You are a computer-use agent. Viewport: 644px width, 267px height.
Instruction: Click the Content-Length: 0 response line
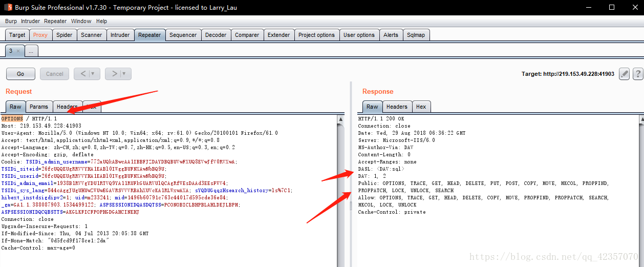384,154
